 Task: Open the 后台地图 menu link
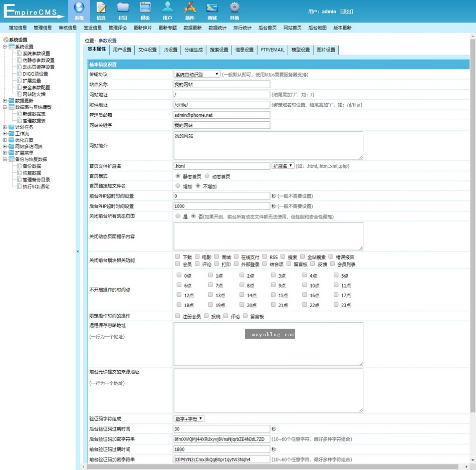click(317, 28)
